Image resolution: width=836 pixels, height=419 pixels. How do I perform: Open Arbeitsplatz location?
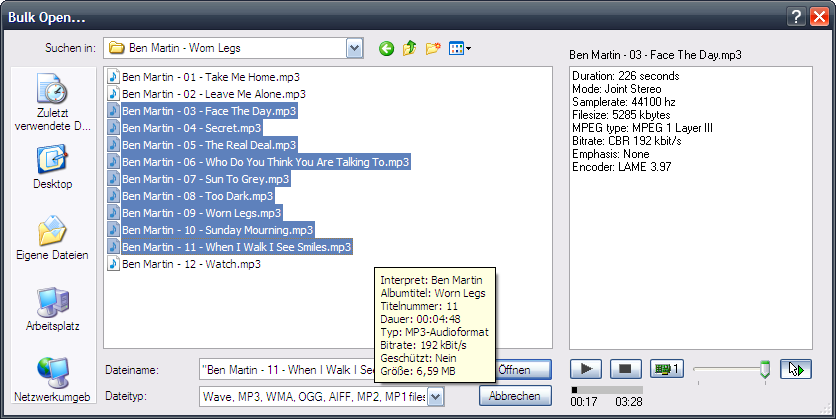click(x=52, y=309)
